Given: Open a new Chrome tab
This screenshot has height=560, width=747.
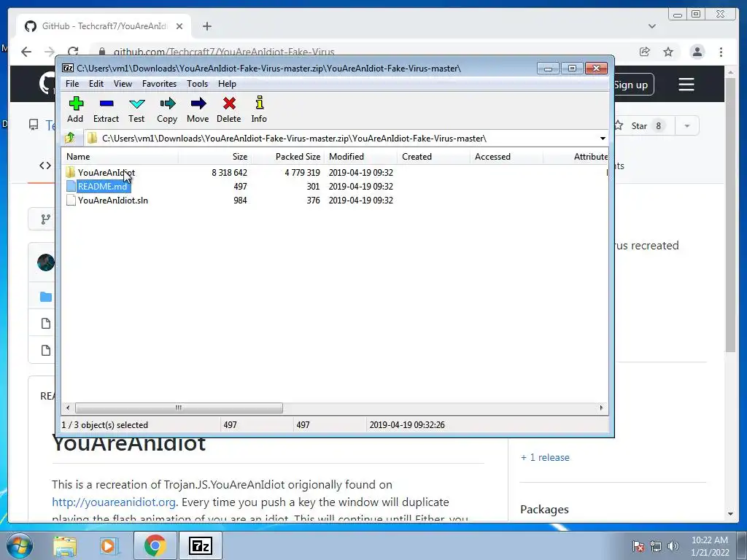Looking at the screenshot, I should [206, 26].
